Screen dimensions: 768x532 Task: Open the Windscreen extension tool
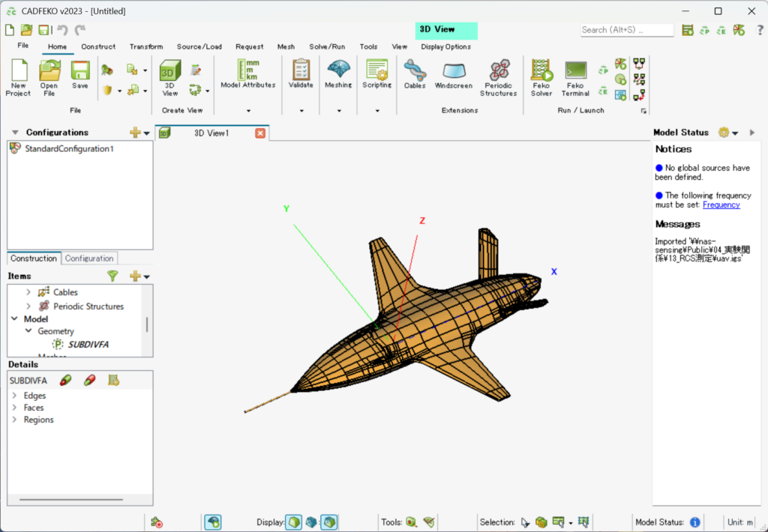click(453, 74)
